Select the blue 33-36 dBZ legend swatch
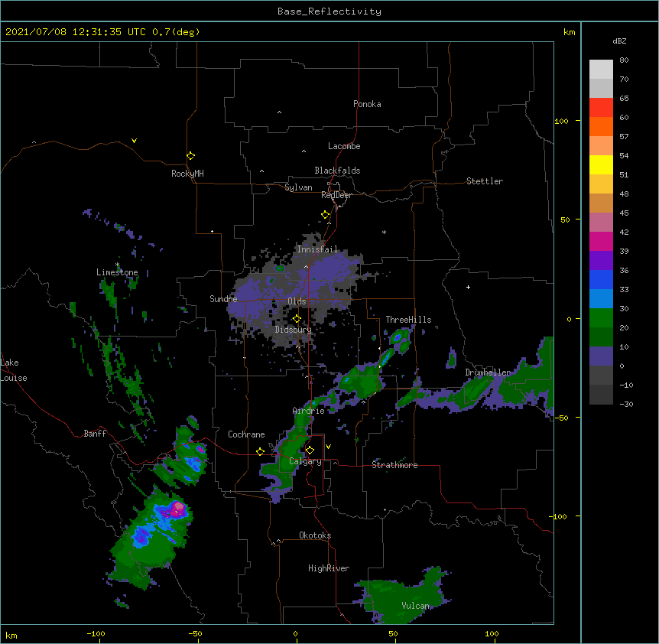This screenshot has height=644, width=659. click(x=601, y=279)
